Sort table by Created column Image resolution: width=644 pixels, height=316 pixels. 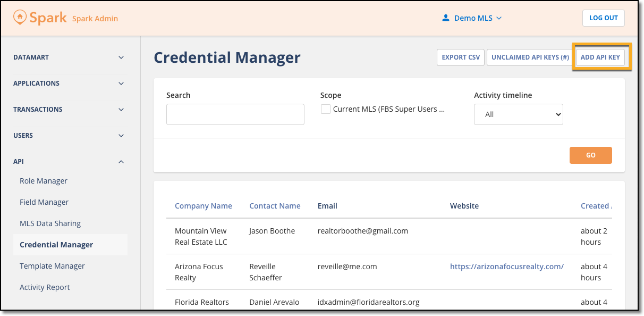coord(596,206)
